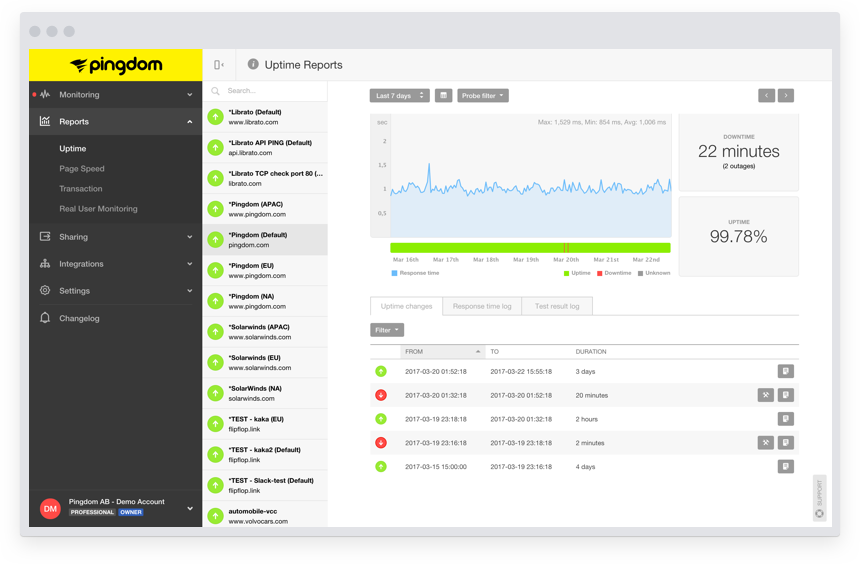Select the TEST - kaka (EU) check
860x564 pixels.
tap(265, 424)
